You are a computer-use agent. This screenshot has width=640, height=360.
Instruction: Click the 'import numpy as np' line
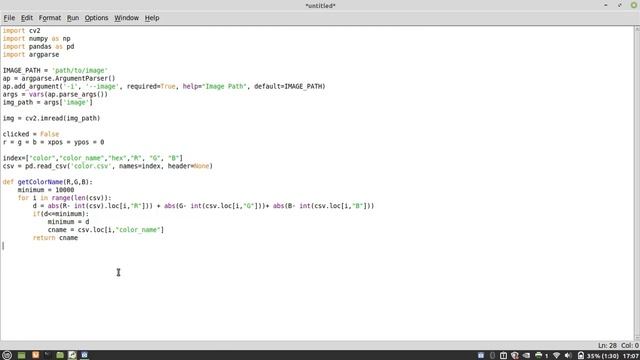36,38
